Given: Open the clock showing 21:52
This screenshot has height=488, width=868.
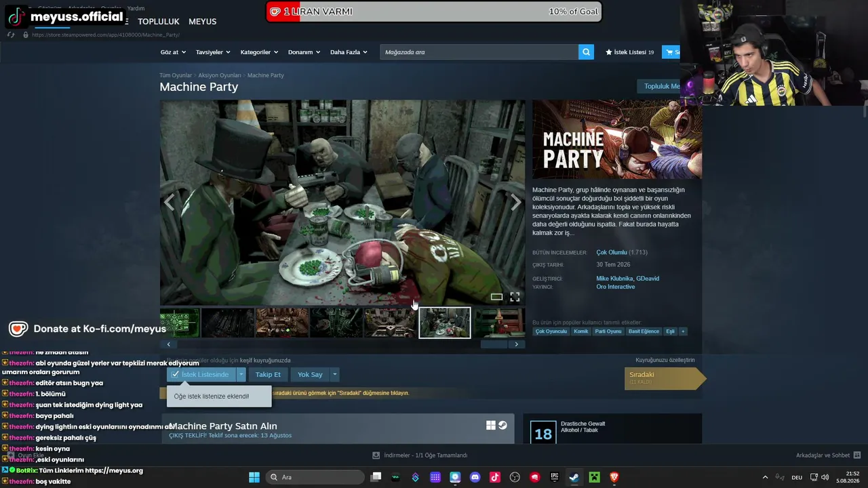Looking at the screenshot, I should (x=848, y=477).
